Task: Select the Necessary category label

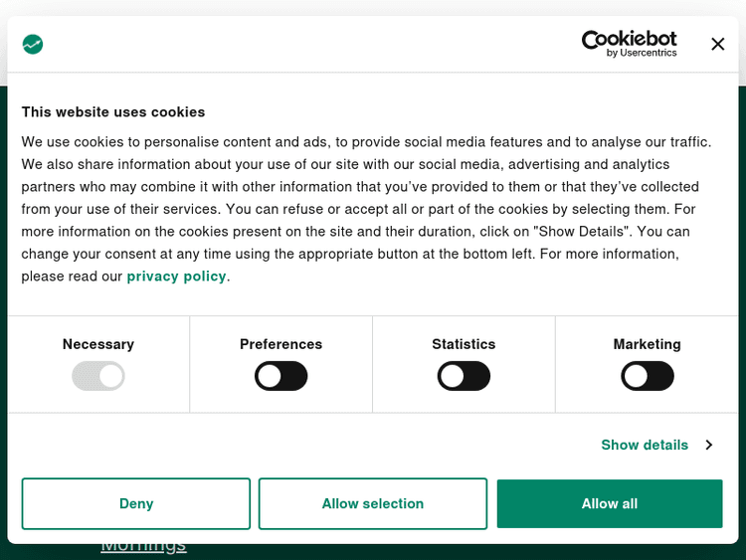Action: 97,344
